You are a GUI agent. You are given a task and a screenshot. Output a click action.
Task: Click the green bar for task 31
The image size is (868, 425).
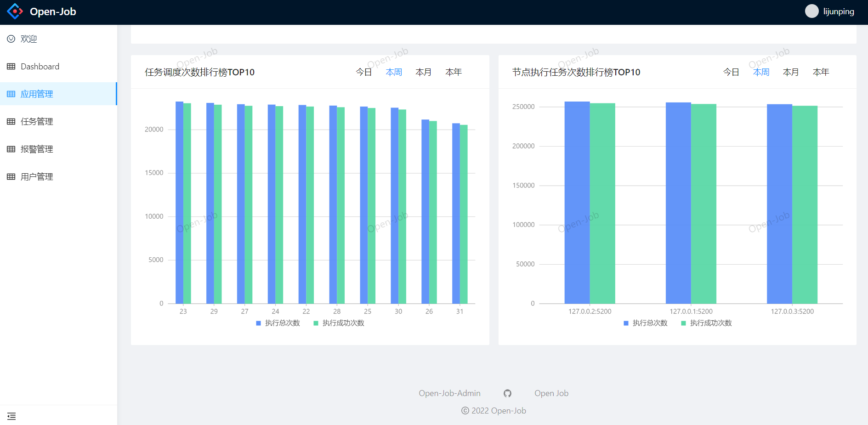(464, 214)
